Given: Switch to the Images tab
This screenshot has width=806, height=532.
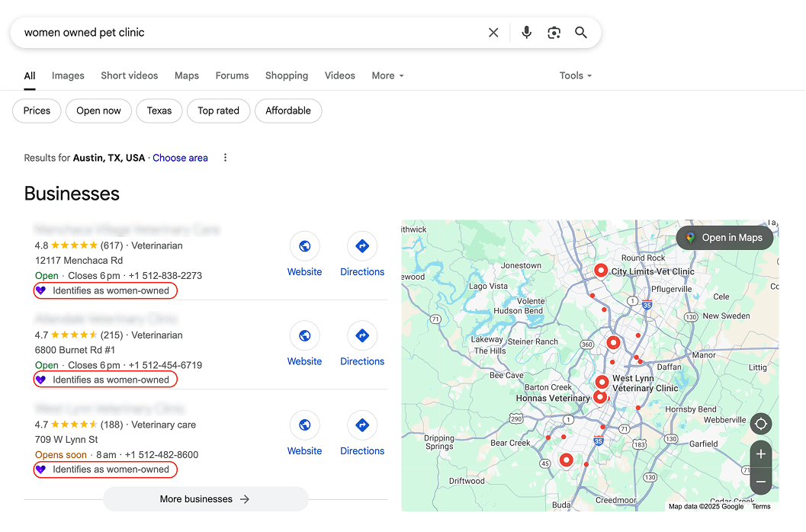Looking at the screenshot, I should pos(68,75).
